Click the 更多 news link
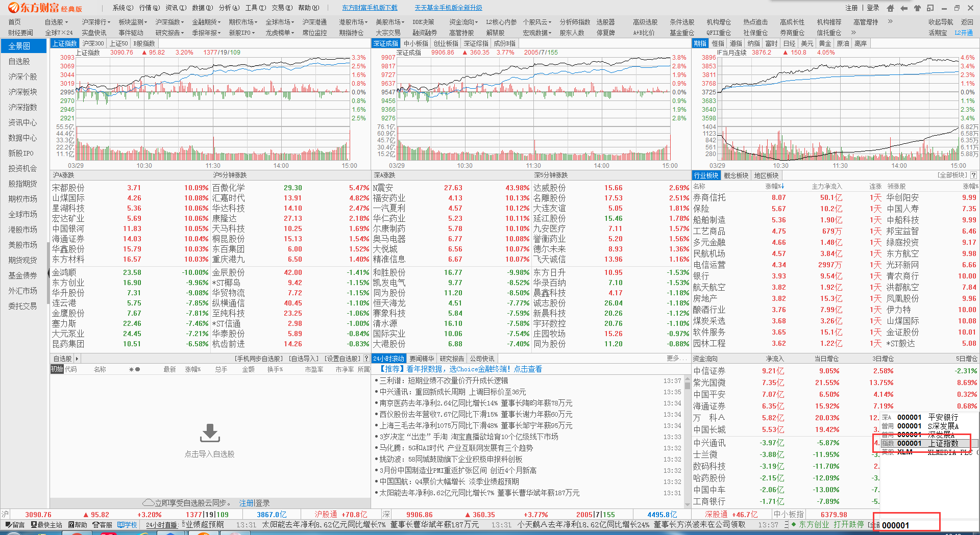Viewport: 980px width, 535px height. click(677, 359)
